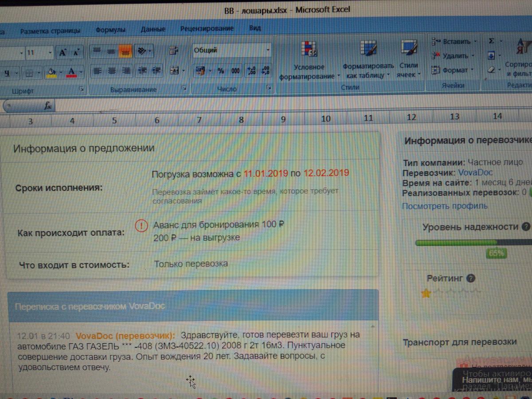The height and width of the screenshot is (399, 532).
Task: Click the Merge and Center icon
Action: [174, 70]
